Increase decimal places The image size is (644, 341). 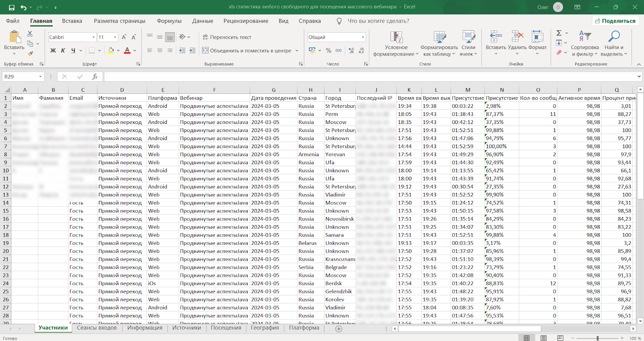pos(351,50)
